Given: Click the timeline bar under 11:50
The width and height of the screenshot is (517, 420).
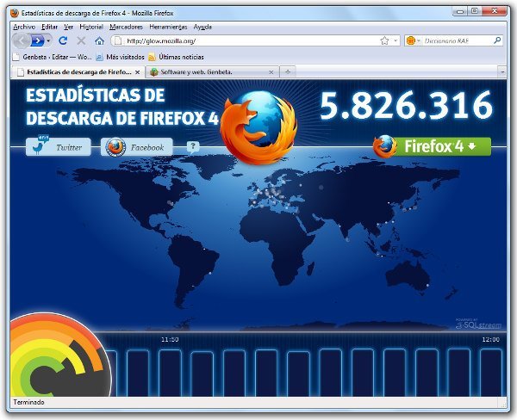Looking at the screenshot, I should [170, 373].
